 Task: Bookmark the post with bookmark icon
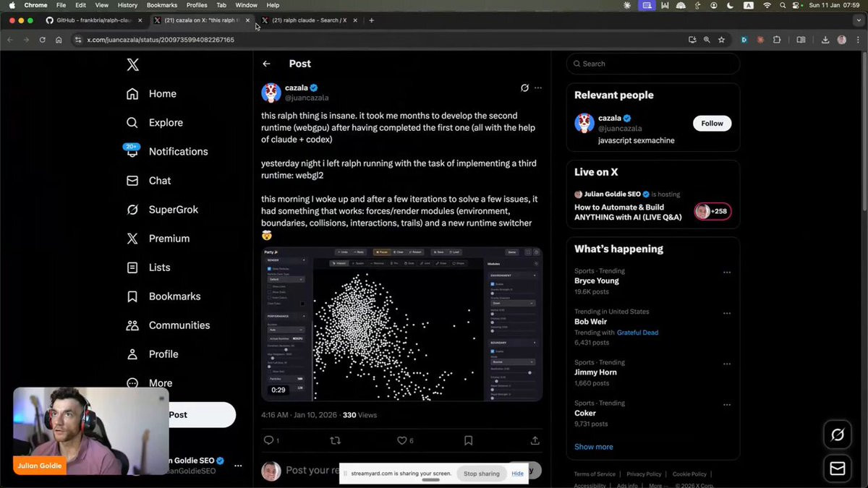tap(469, 440)
